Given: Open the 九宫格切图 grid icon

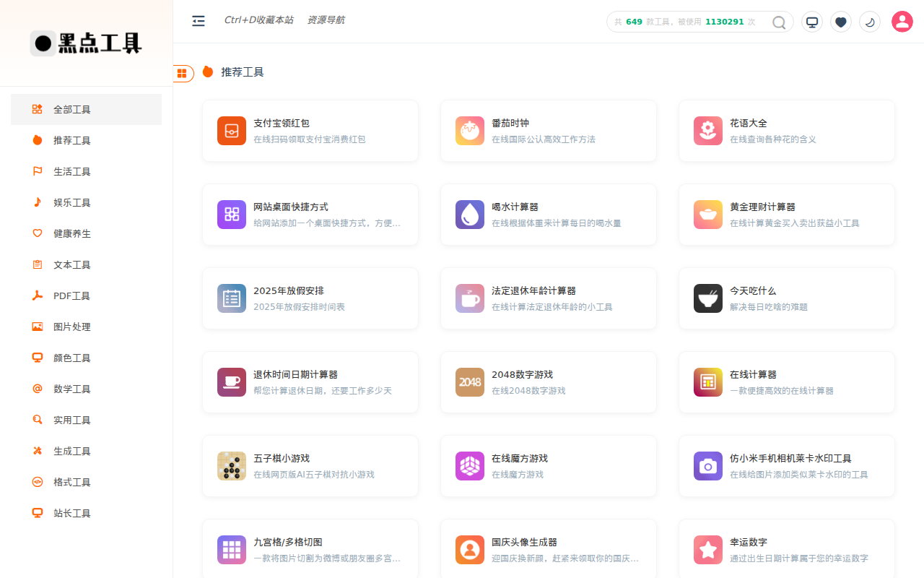Looking at the screenshot, I should 231,550.
